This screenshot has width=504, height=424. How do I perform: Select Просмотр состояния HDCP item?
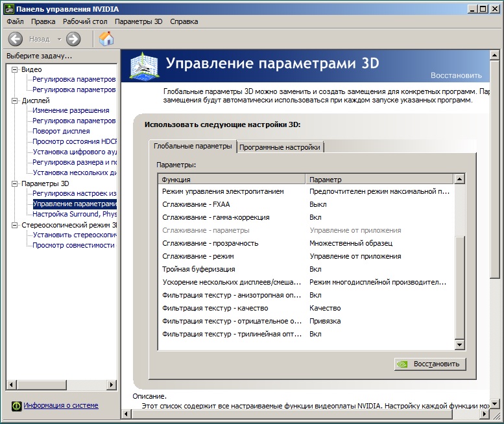(75, 141)
